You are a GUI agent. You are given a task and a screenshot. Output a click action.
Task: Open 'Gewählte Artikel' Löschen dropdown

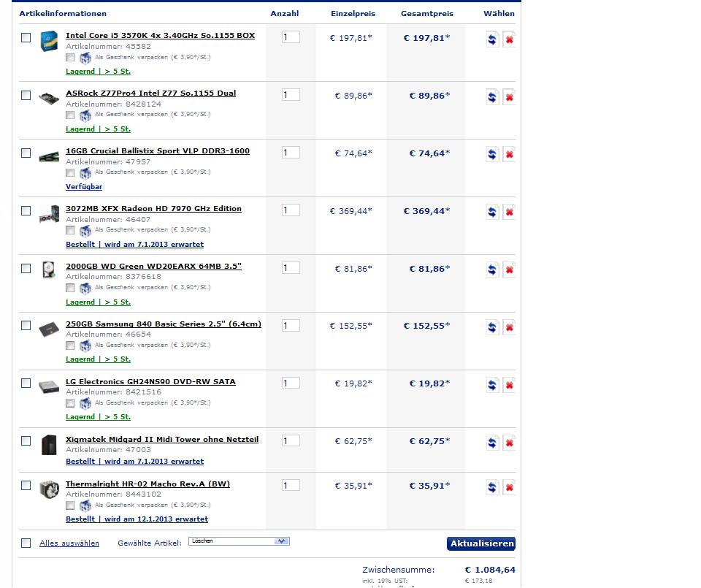239,541
